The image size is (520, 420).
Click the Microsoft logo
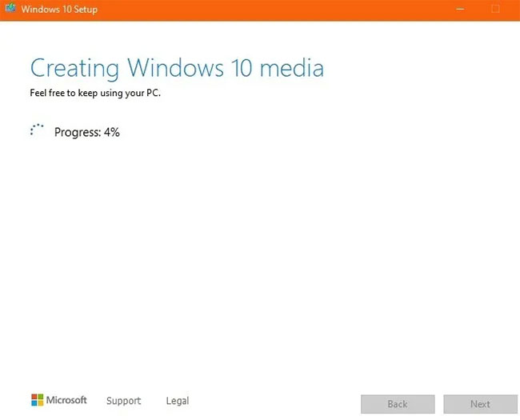click(x=59, y=400)
